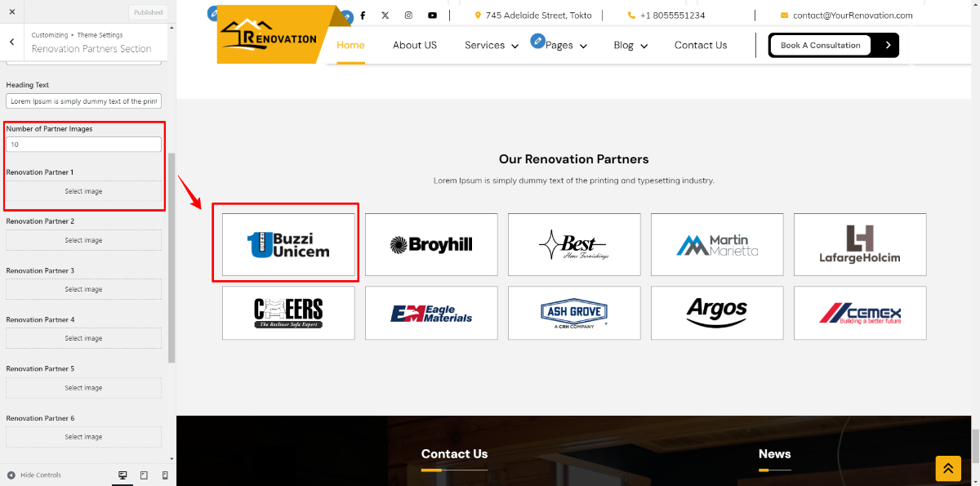The image size is (980, 486).
Task: Open the Facebook social icon in header
Action: click(x=363, y=16)
